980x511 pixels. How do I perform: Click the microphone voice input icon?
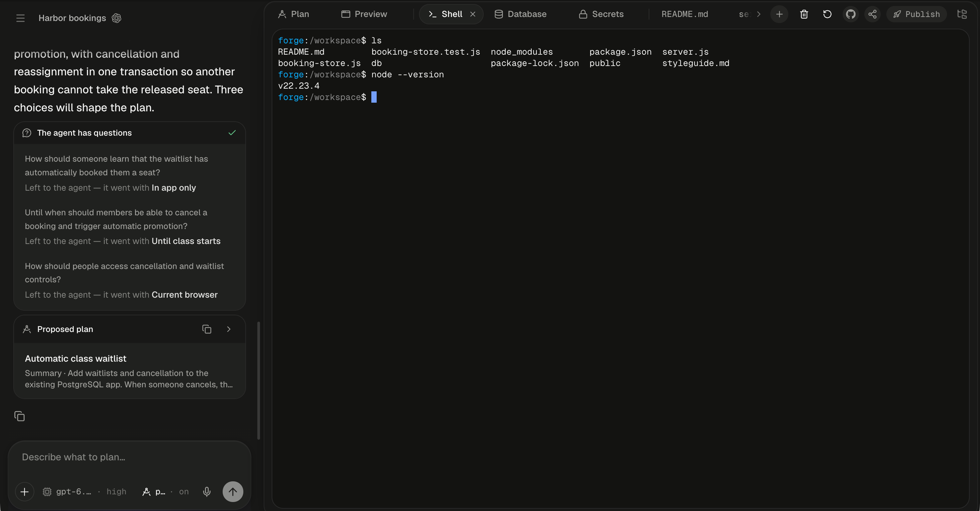[x=207, y=492]
